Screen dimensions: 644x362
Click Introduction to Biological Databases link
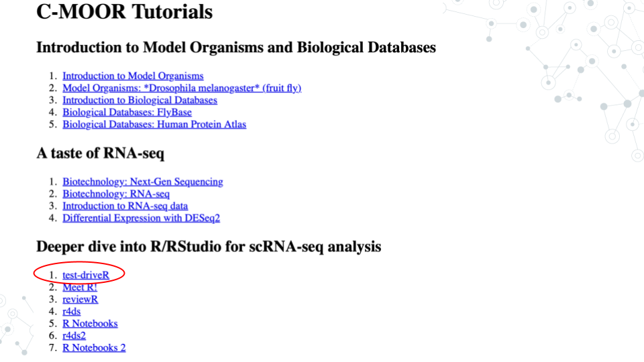click(140, 100)
